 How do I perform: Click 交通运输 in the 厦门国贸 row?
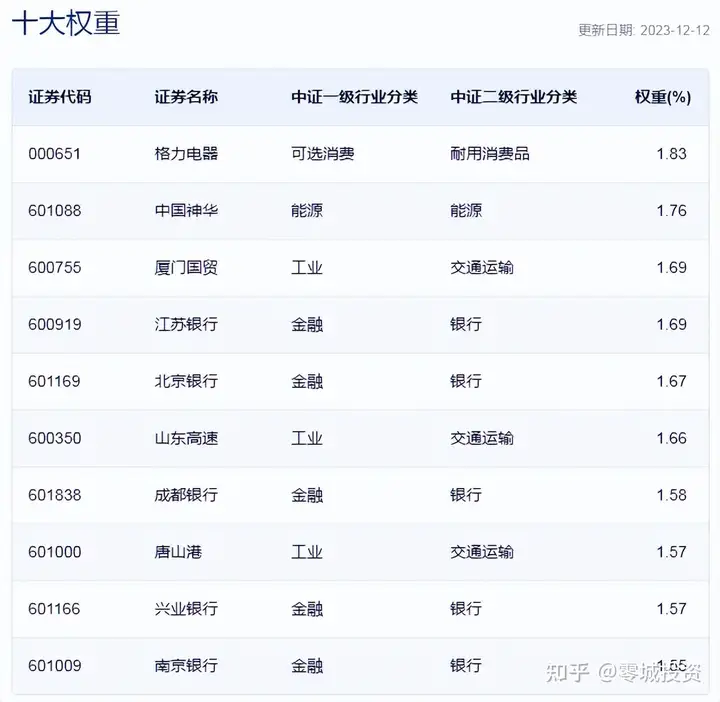[482, 267]
